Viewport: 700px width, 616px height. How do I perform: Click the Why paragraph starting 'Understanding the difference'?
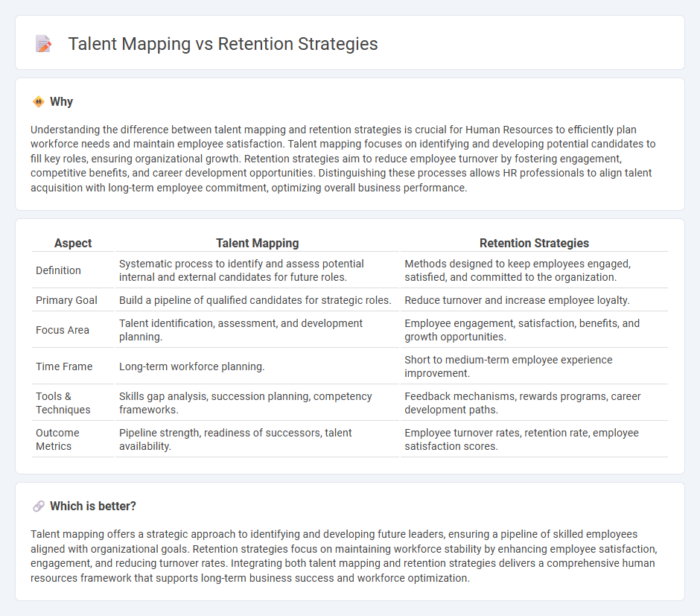click(343, 159)
